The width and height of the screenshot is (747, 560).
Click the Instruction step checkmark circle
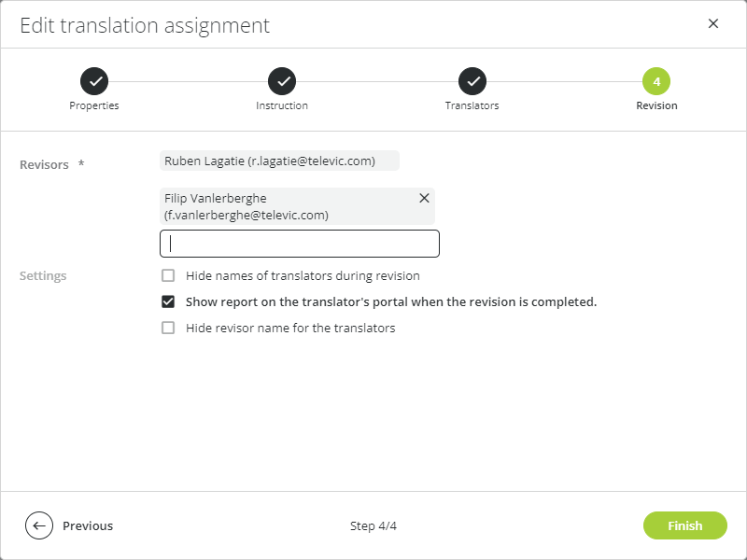282,81
